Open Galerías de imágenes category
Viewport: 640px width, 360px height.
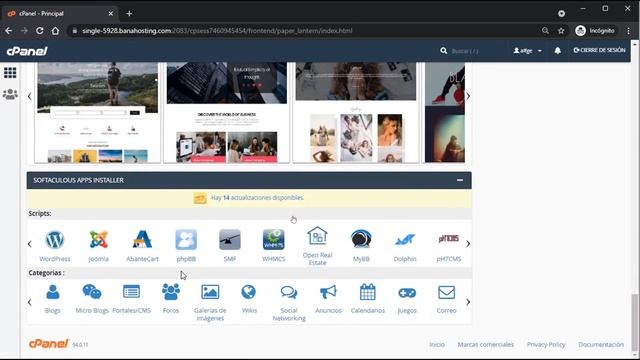click(x=210, y=302)
